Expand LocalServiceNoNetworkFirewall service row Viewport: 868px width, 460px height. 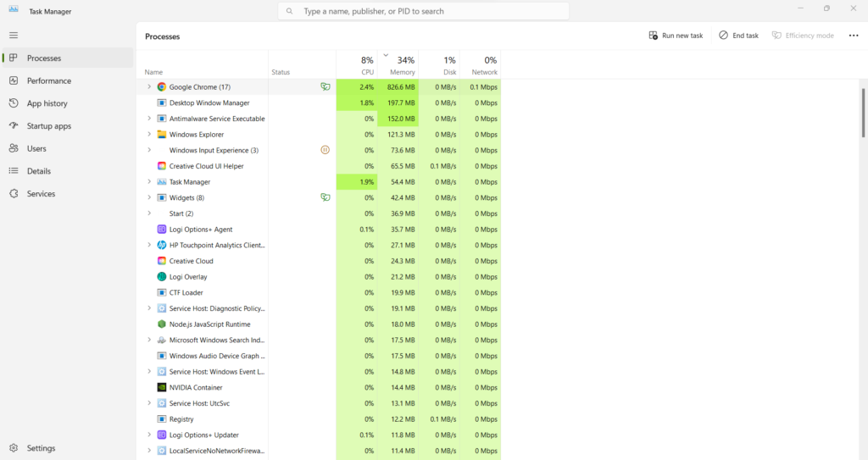[x=149, y=451]
